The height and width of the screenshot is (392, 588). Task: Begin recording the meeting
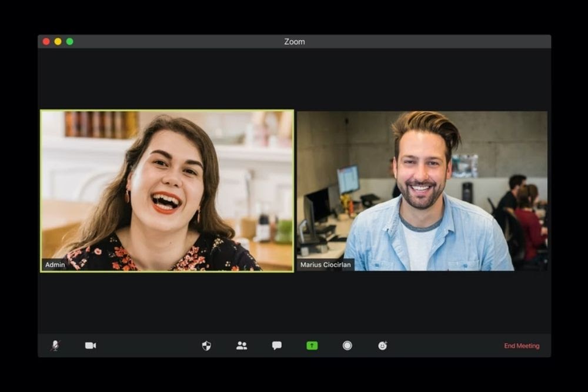point(347,346)
